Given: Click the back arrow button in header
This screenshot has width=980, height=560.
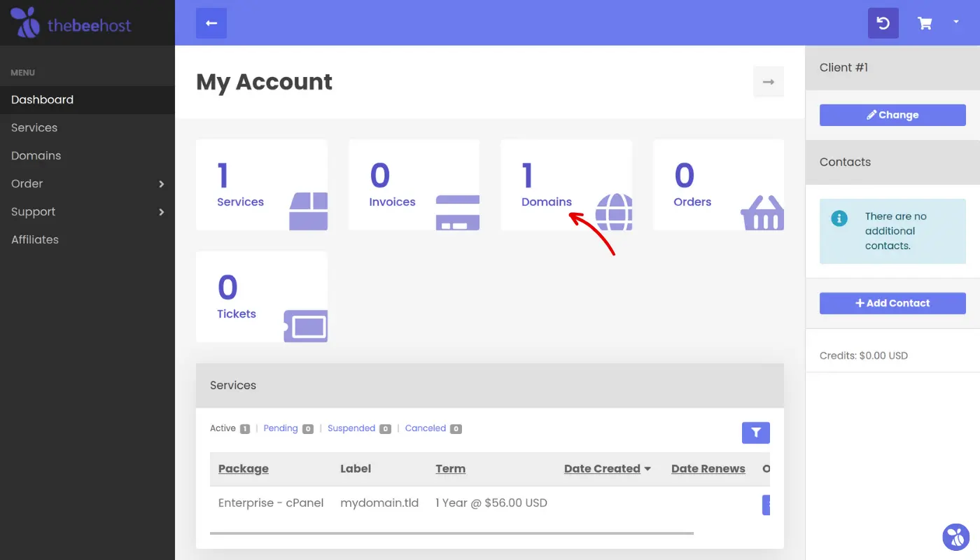Looking at the screenshot, I should point(211,23).
